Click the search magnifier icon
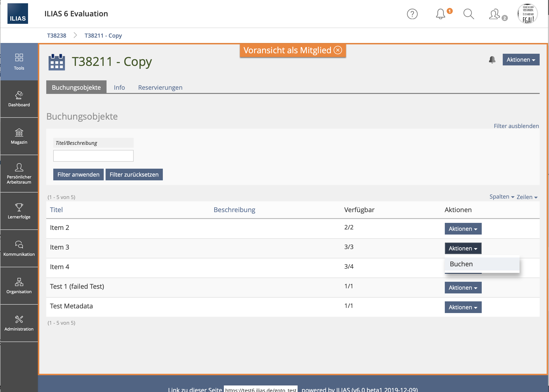This screenshot has height=392, width=549. [x=468, y=14]
